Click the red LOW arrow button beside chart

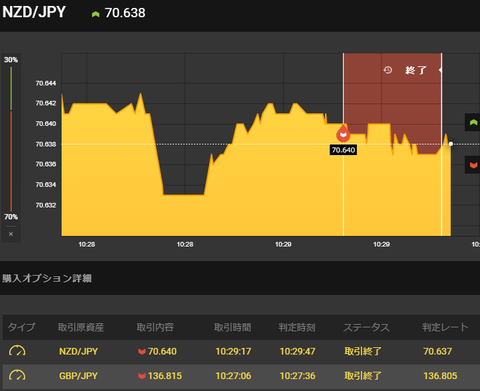click(x=473, y=165)
